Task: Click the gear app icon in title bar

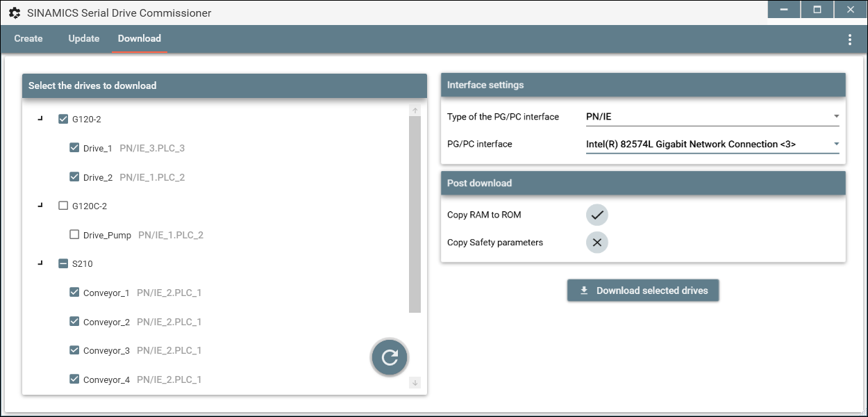Action: [15, 13]
